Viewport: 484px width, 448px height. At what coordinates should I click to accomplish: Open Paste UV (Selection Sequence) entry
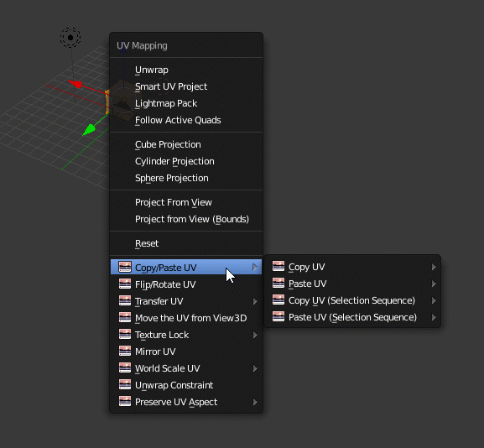pyautogui.click(x=352, y=317)
